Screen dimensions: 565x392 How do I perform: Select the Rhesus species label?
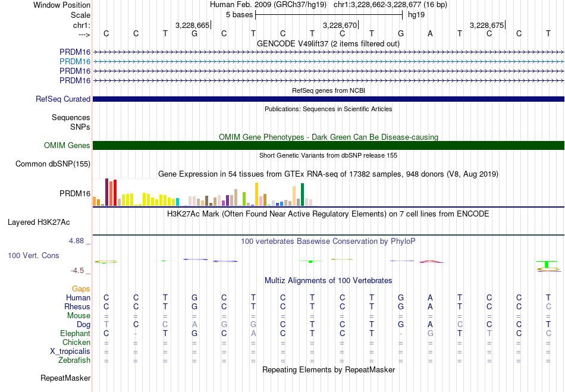[x=77, y=306]
